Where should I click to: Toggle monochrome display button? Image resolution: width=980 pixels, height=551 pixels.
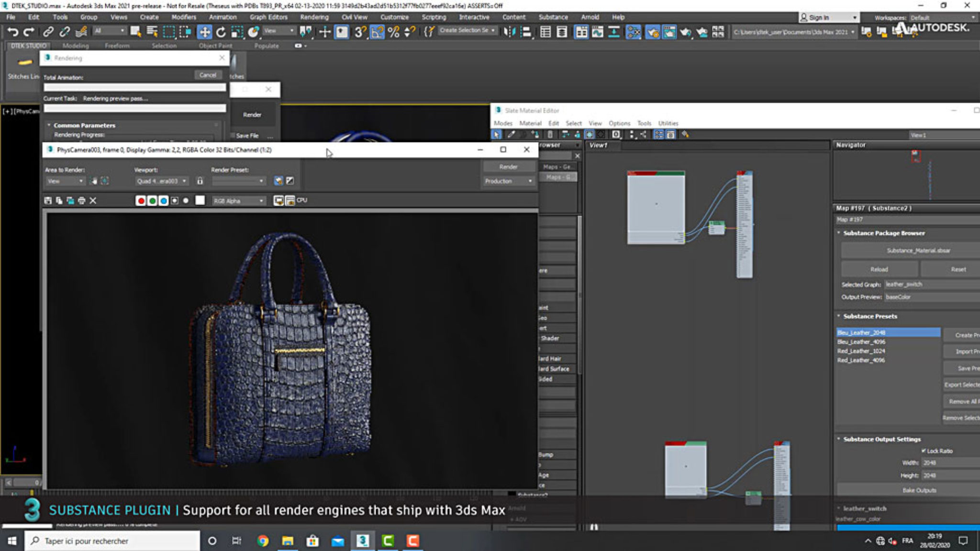click(186, 200)
